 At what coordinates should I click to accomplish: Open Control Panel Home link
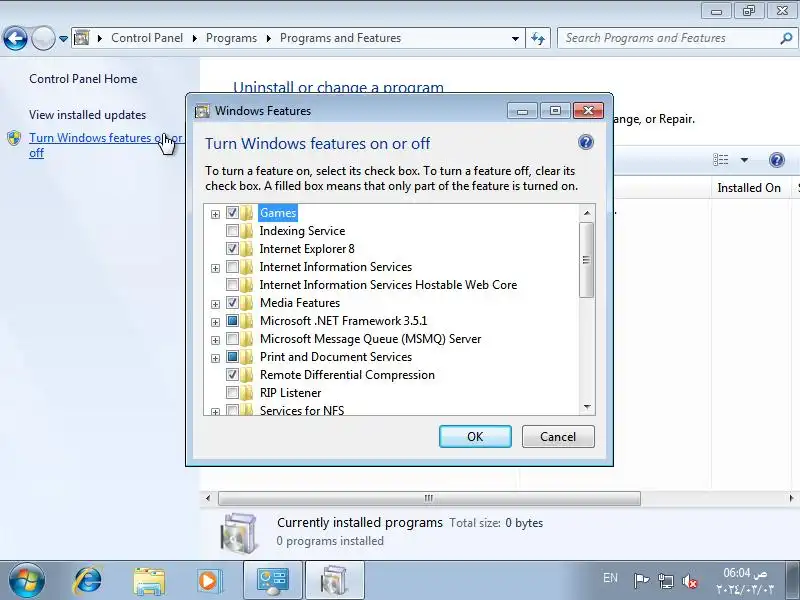pyautogui.click(x=83, y=79)
